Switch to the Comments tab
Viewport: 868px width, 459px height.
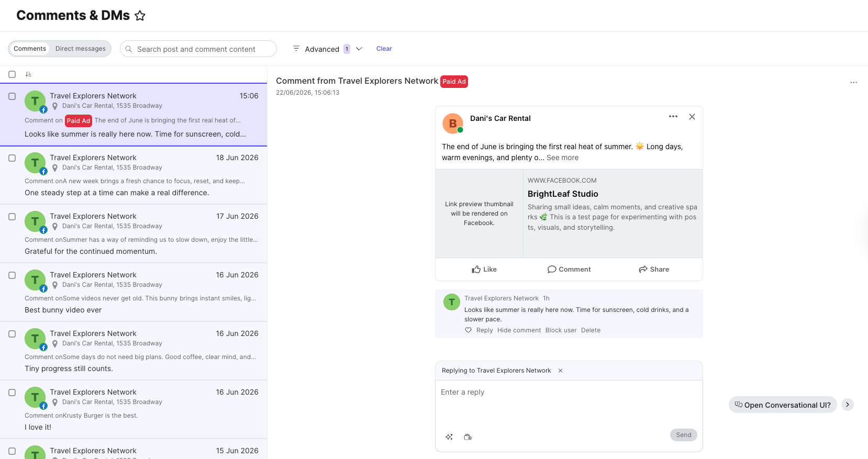click(30, 49)
